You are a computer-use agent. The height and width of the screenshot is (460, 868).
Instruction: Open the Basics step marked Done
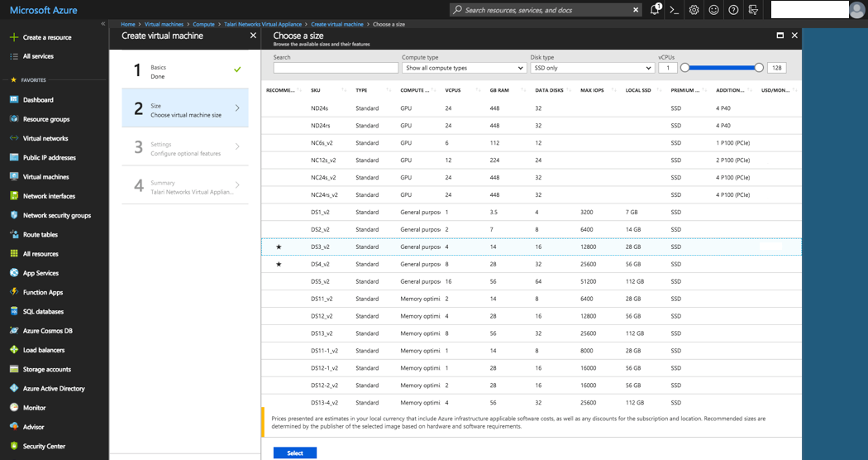point(185,71)
